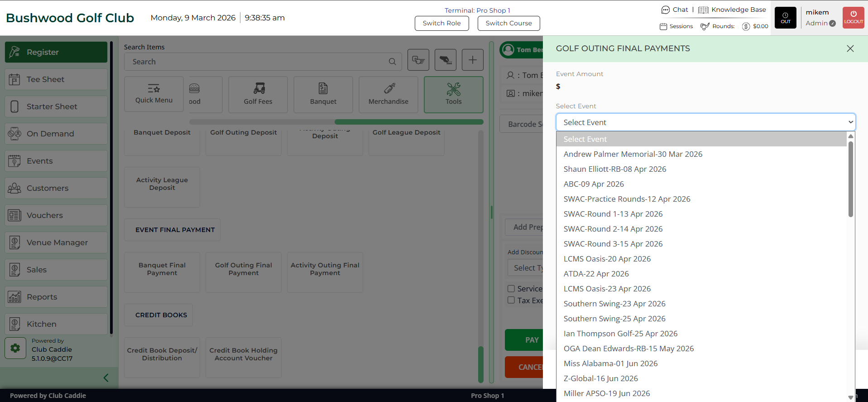
Task: Toggle the Tax Exempt checkbox
Action: (511, 300)
